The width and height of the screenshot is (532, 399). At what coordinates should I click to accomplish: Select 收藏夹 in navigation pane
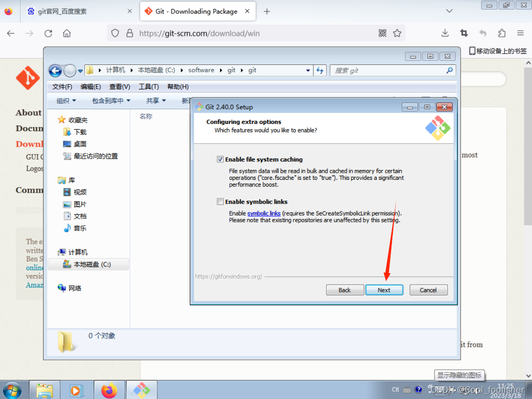click(x=72, y=120)
